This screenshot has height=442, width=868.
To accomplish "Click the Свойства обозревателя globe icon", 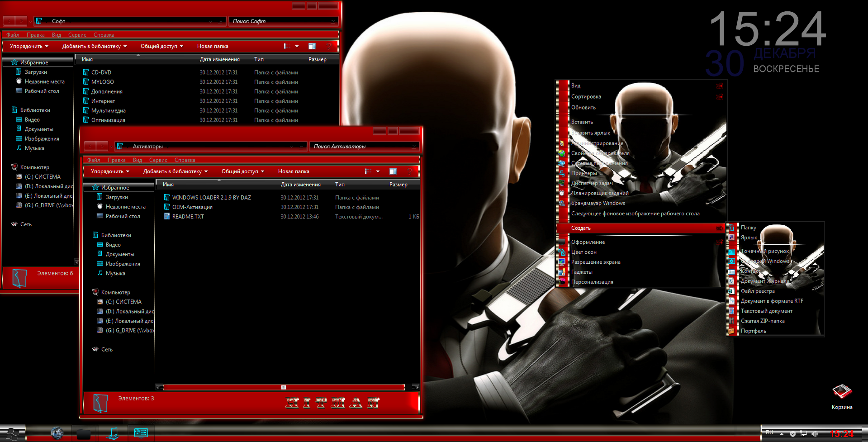I will tap(562, 153).
